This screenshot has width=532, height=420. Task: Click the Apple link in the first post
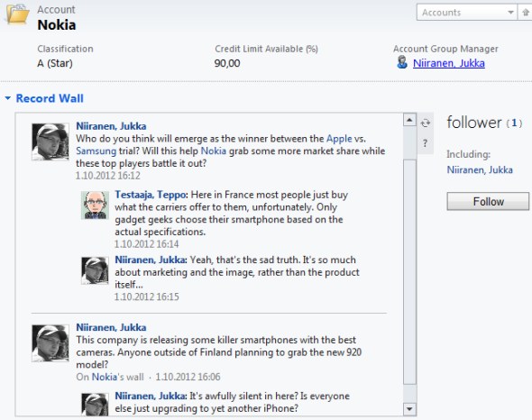(339, 139)
